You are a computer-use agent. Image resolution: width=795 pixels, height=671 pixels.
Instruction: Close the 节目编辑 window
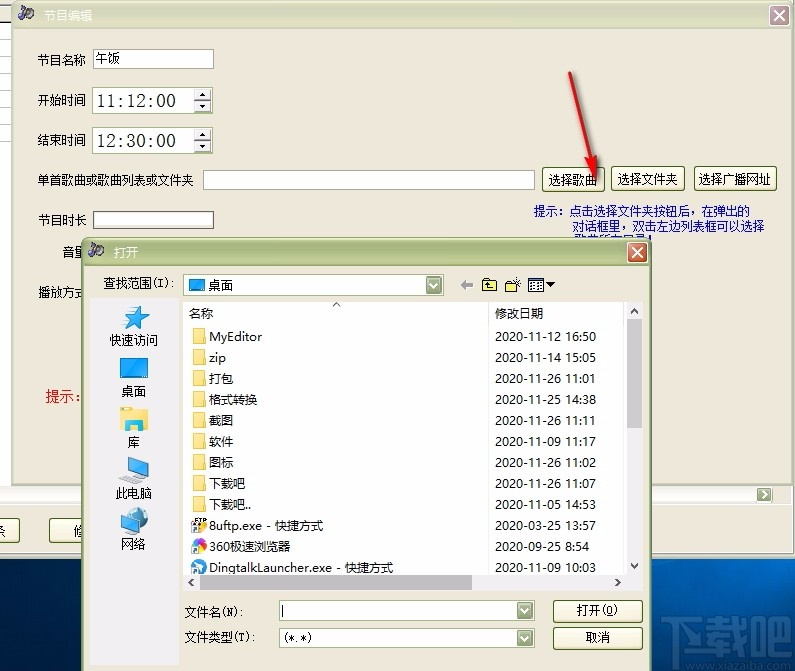tap(779, 15)
